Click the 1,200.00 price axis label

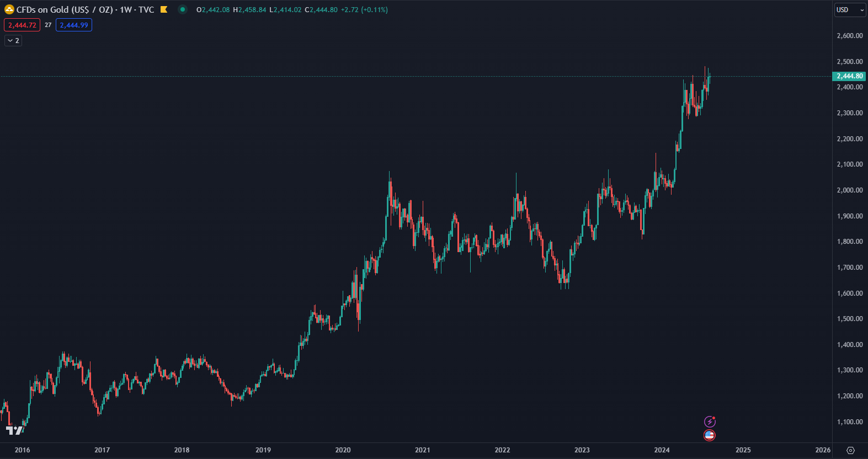click(x=850, y=396)
